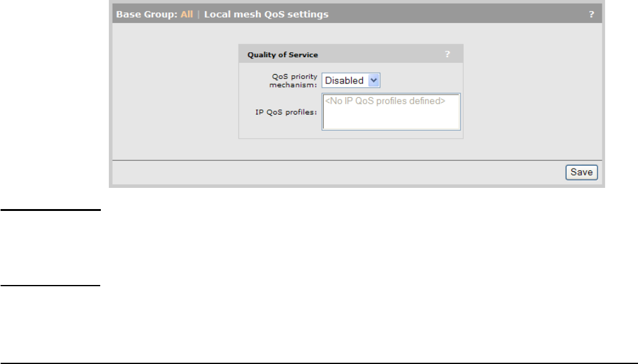The image size is (638, 364).
Task: Open help for Quality of Service section
Action: pyautogui.click(x=447, y=54)
